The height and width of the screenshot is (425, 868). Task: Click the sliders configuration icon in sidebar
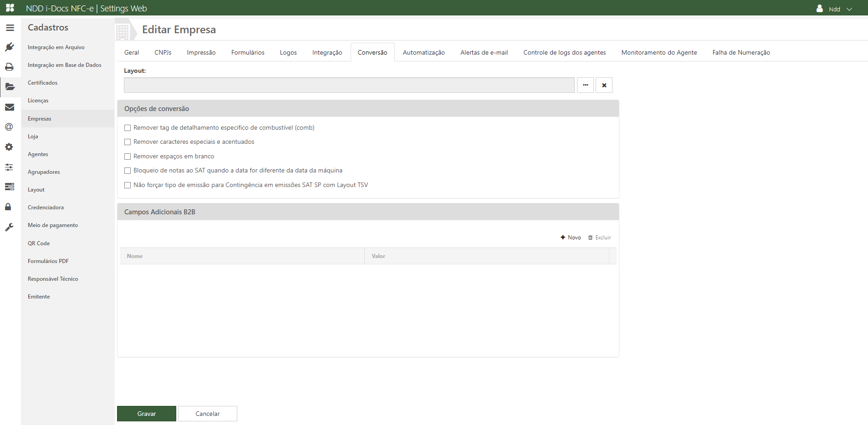[10, 167]
